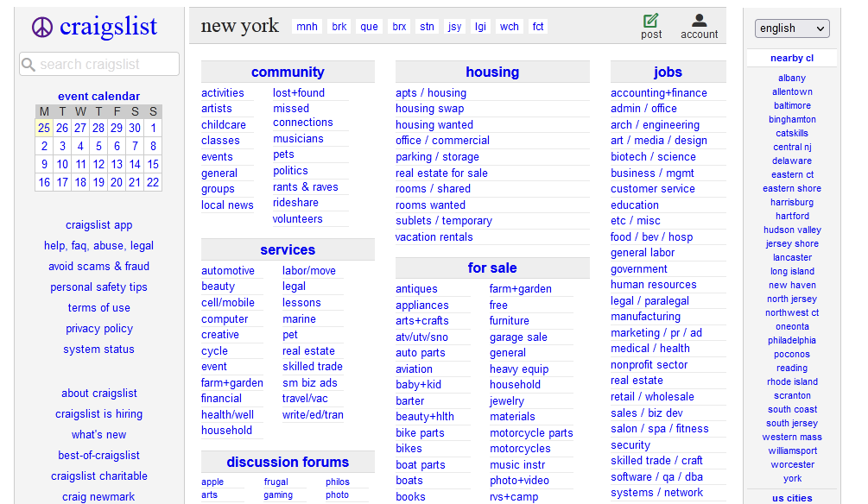
Task: Select the que area tab
Action: pos(370,27)
